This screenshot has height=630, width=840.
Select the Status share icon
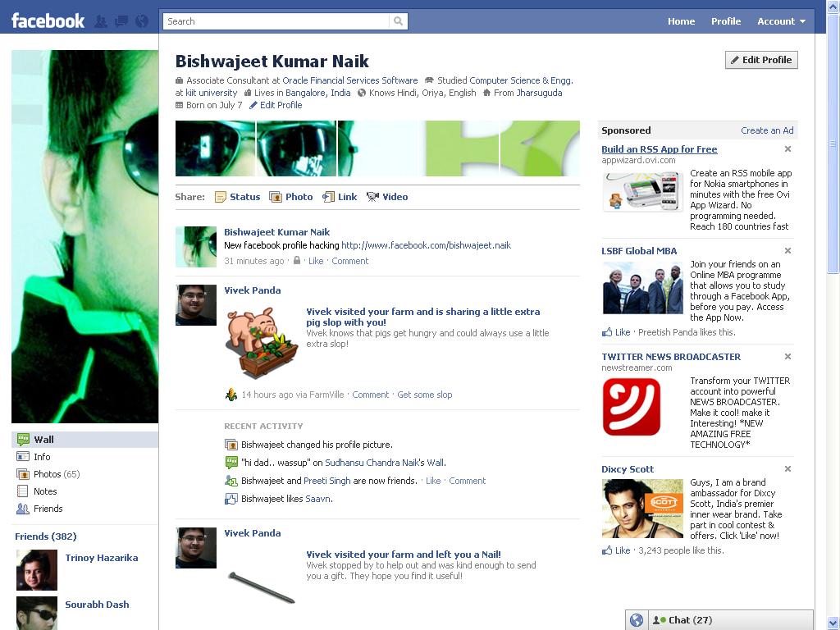[x=220, y=197]
